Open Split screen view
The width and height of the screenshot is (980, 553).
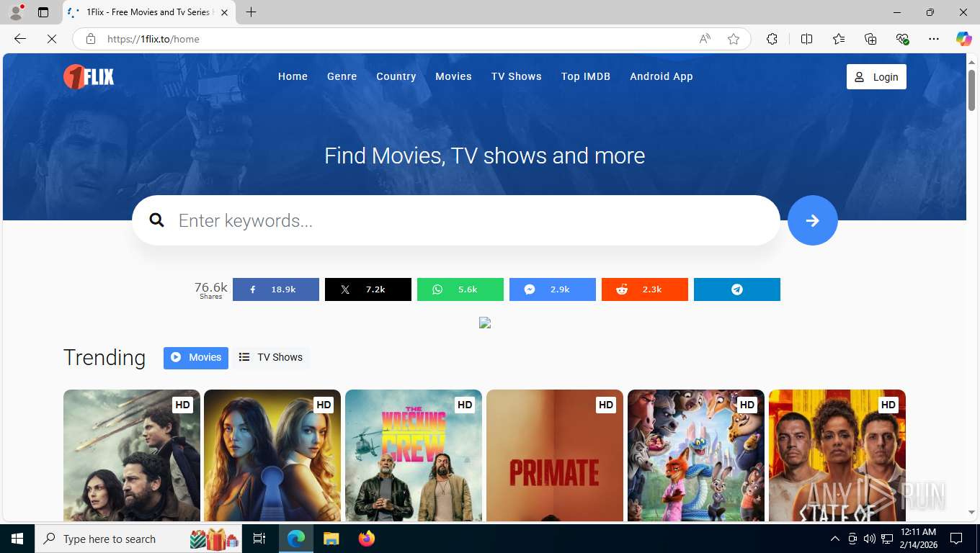point(806,39)
